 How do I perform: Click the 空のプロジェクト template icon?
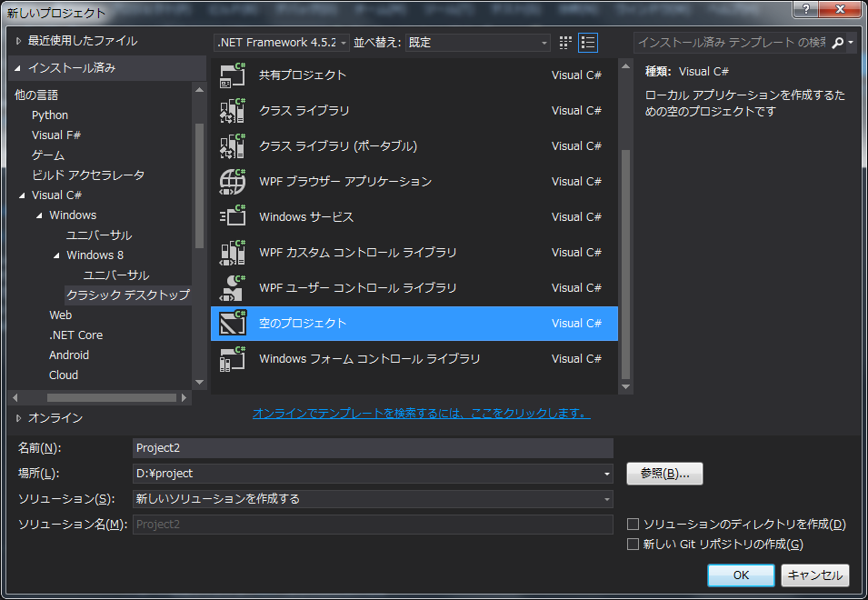click(x=233, y=323)
